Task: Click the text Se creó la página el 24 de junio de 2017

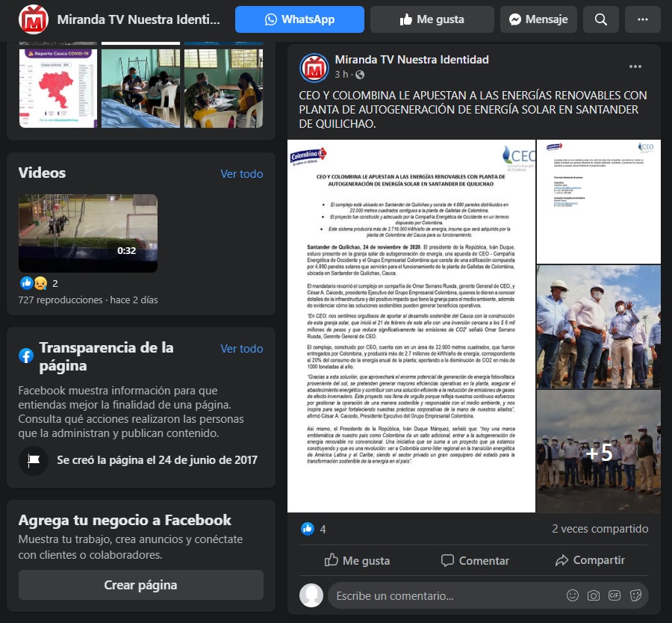Action: [x=158, y=460]
